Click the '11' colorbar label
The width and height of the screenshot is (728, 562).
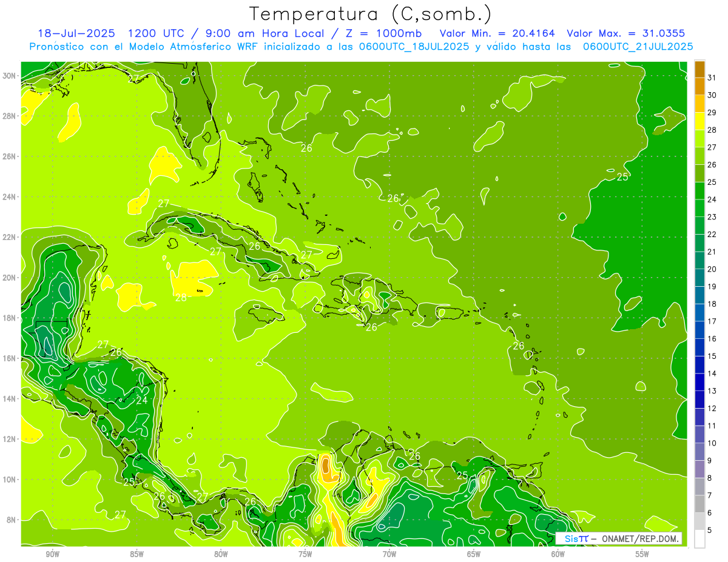pyautogui.click(x=712, y=426)
